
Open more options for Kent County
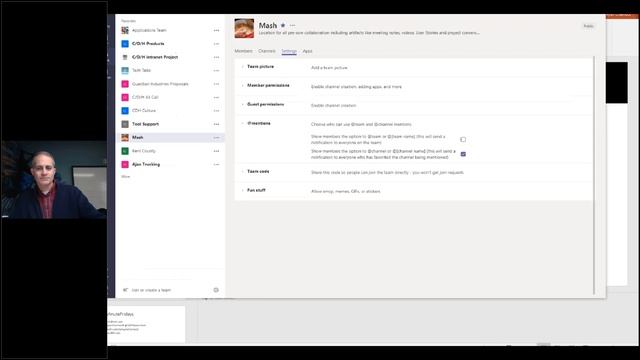coord(216,151)
